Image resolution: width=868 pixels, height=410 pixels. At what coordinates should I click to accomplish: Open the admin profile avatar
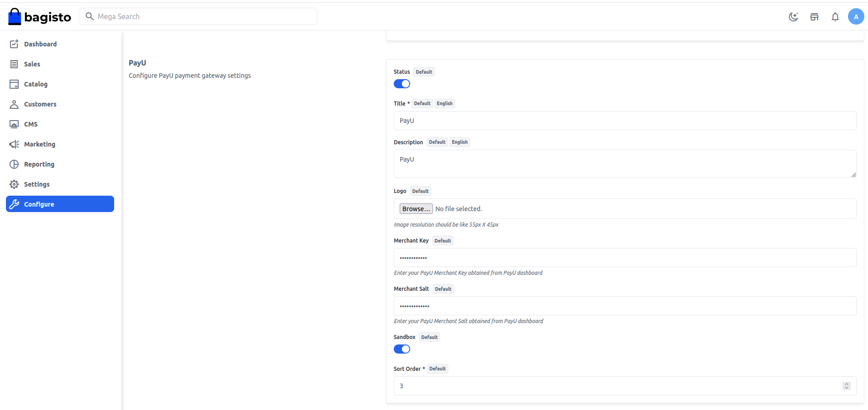pos(856,17)
